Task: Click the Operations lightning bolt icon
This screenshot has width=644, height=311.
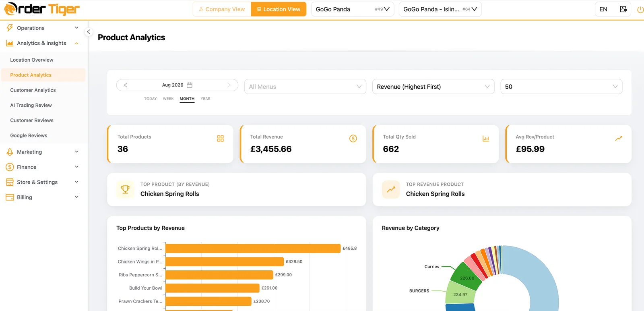Action: (10, 28)
